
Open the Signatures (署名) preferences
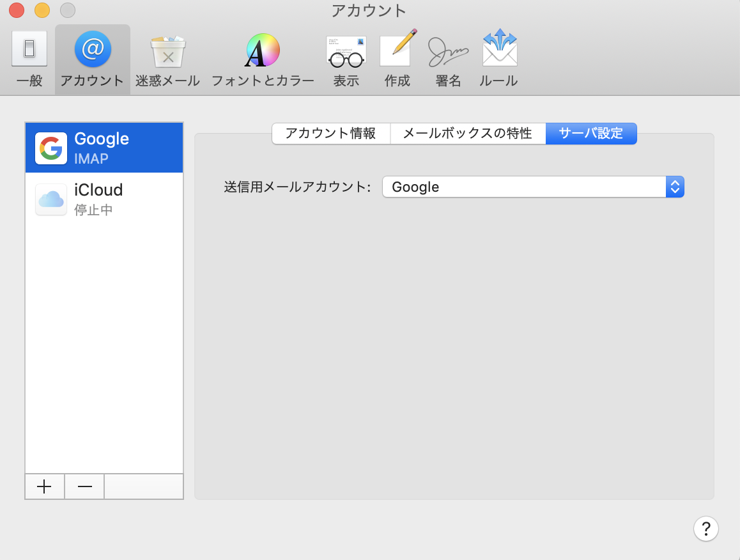point(448,59)
